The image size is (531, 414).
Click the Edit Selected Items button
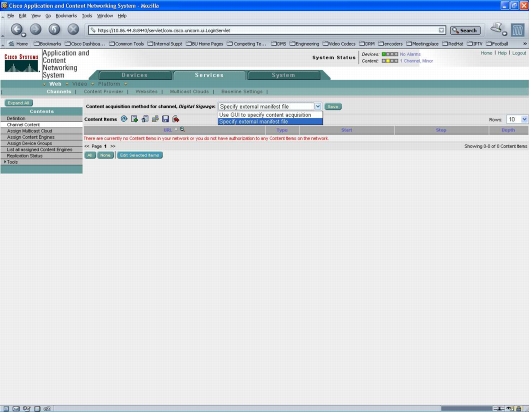click(x=140, y=155)
